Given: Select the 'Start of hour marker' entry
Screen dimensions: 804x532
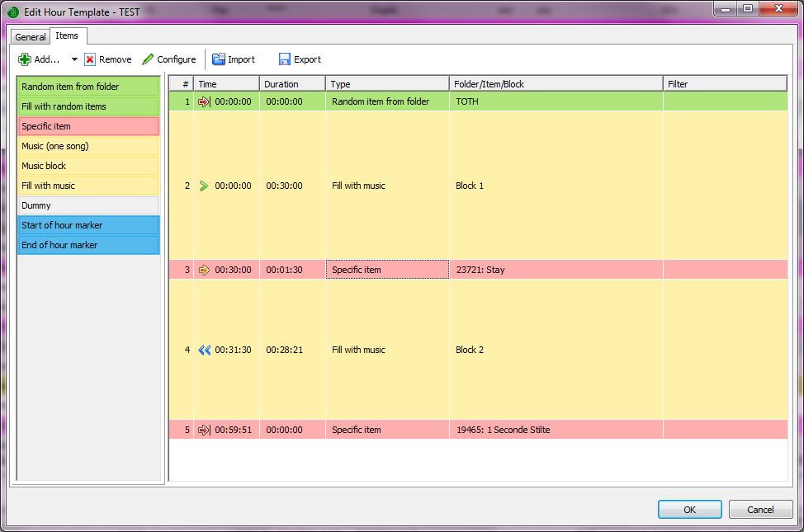Looking at the screenshot, I should click(88, 225).
